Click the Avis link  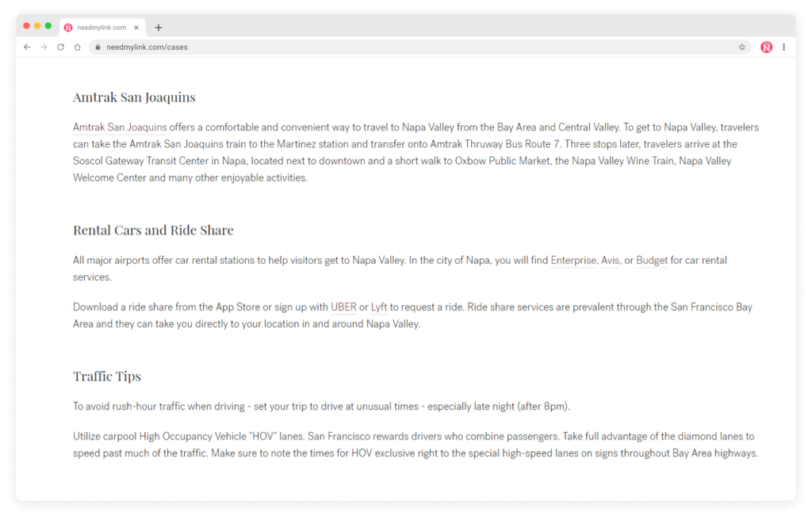click(610, 260)
